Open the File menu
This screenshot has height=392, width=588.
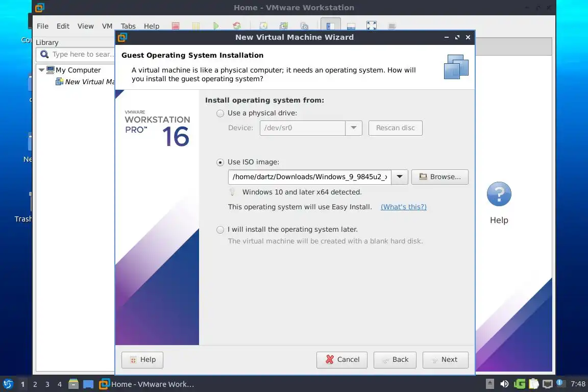42,26
